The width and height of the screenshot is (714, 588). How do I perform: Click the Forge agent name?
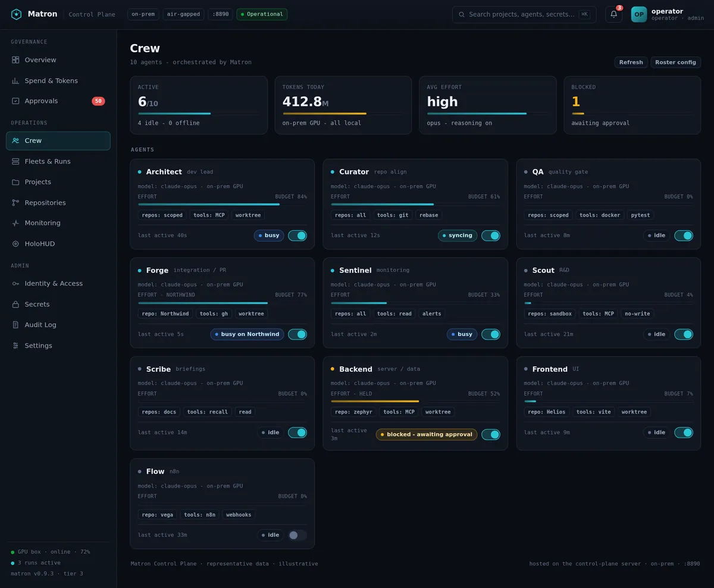(157, 270)
